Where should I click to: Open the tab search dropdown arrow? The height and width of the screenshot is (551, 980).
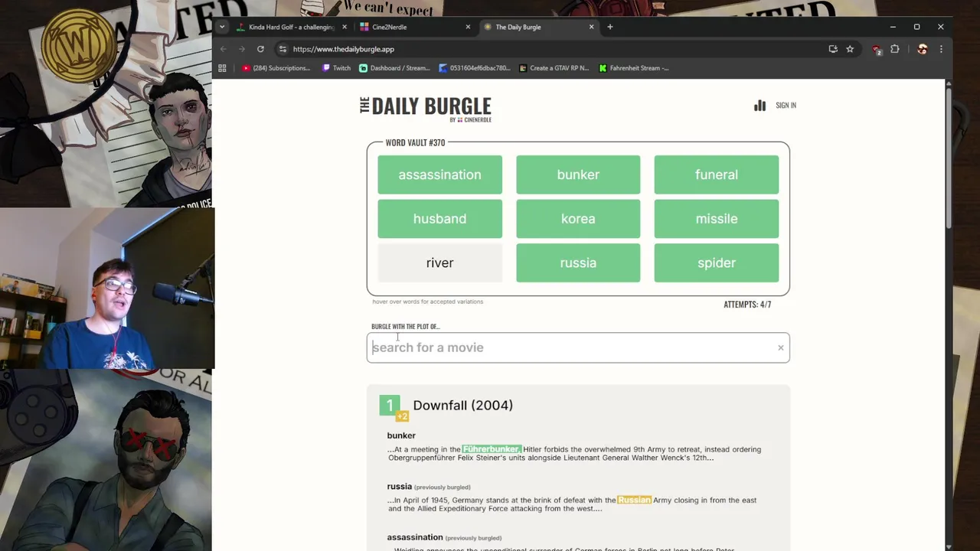(x=221, y=27)
